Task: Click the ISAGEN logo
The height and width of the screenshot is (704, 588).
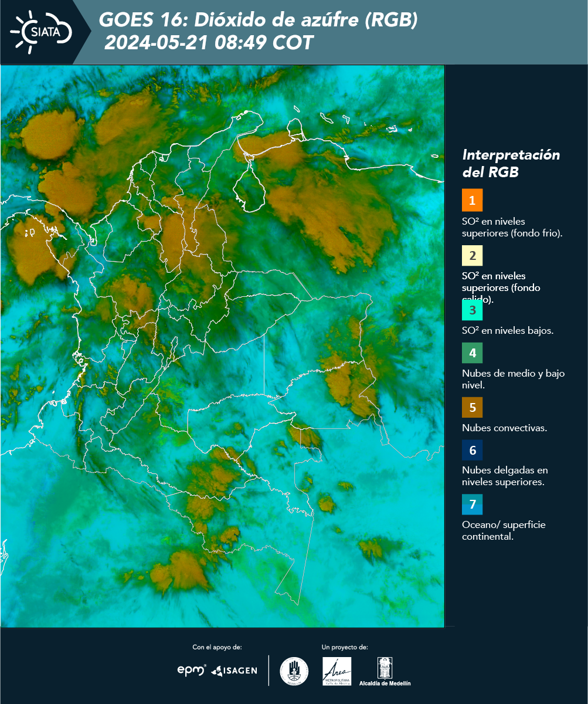Action: pyautogui.click(x=234, y=671)
